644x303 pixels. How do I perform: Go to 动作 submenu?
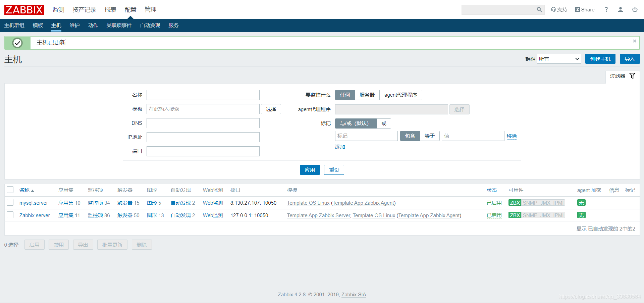(93, 26)
